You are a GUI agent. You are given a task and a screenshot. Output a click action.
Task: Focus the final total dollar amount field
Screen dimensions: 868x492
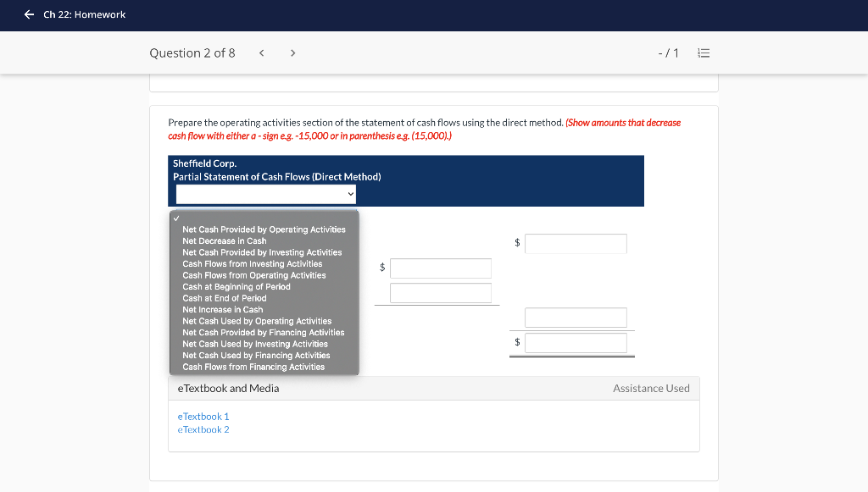pyautogui.click(x=576, y=343)
